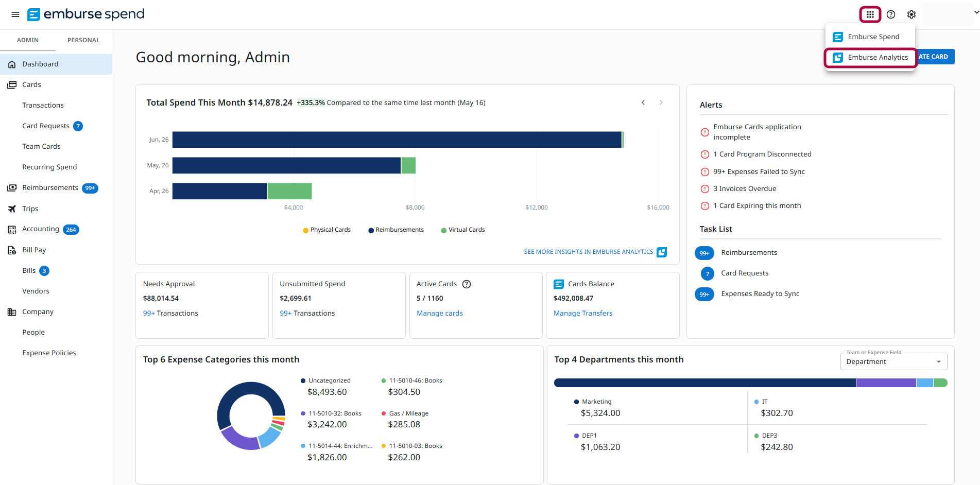Open 1 Card Expiring this month alert
This screenshot has height=485, width=980.
coord(757,205)
